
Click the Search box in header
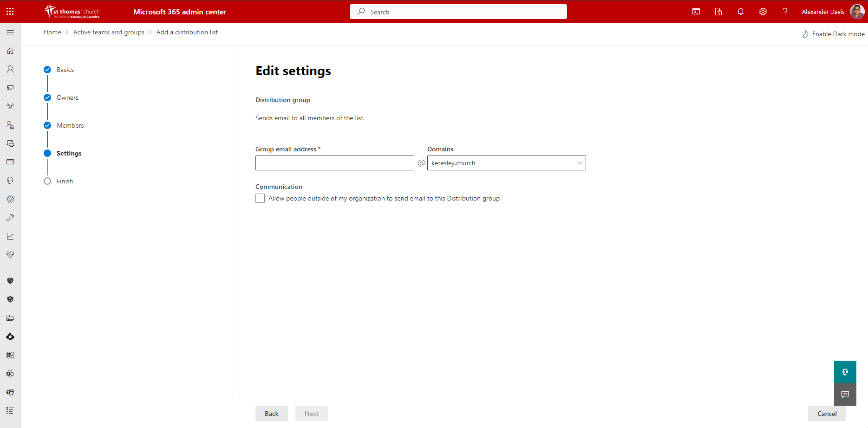click(x=458, y=12)
